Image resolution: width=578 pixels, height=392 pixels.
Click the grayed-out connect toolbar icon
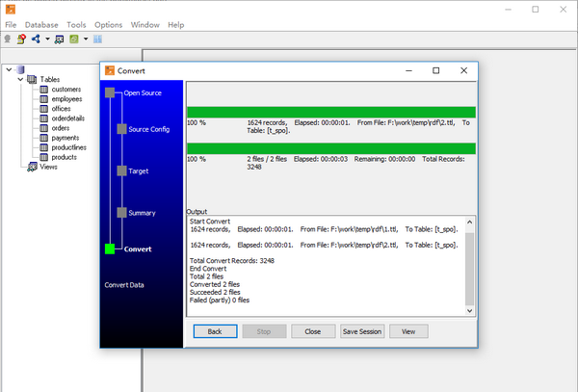(8, 39)
